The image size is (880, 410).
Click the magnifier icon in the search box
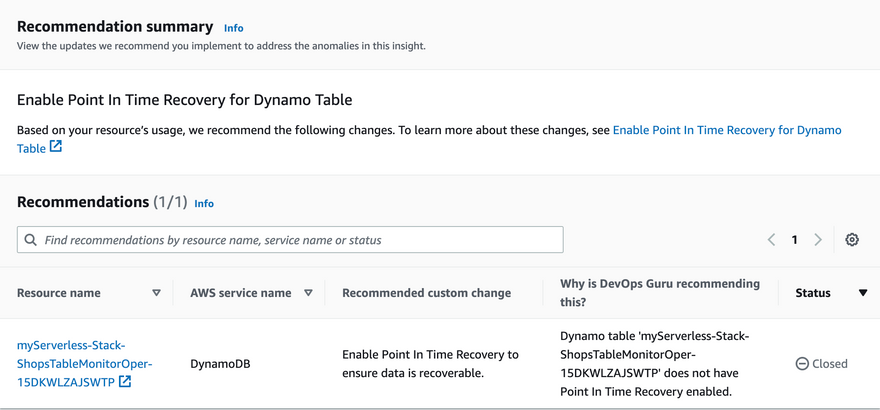pos(31,240)
